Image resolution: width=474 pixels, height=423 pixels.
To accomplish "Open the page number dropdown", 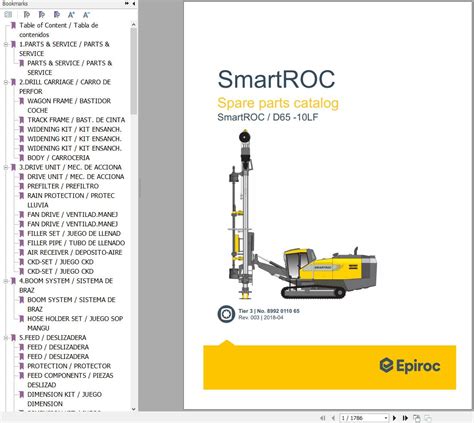I will point(386,418).
